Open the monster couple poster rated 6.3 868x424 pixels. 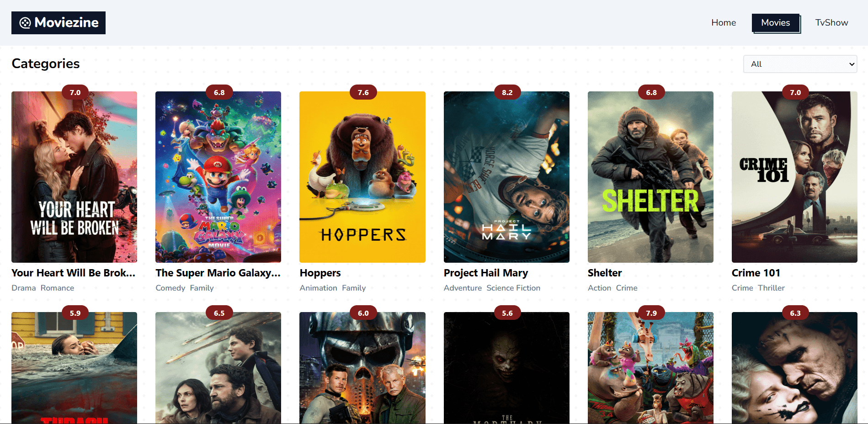[794, 368]
